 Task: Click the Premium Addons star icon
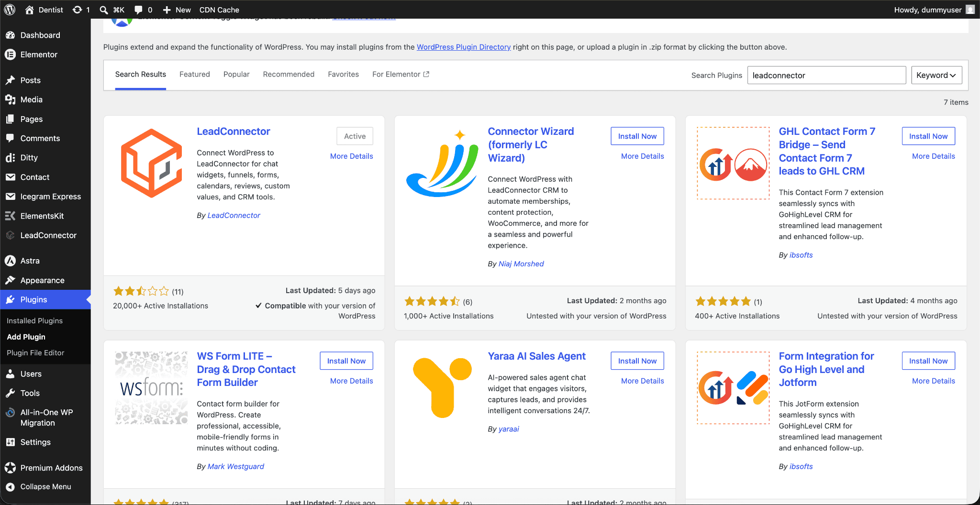10,468
